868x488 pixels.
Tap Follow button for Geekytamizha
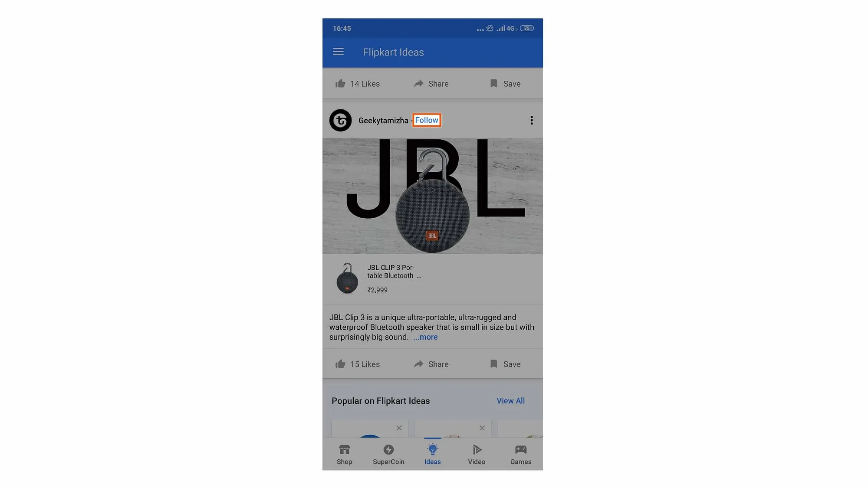[427, 120]
